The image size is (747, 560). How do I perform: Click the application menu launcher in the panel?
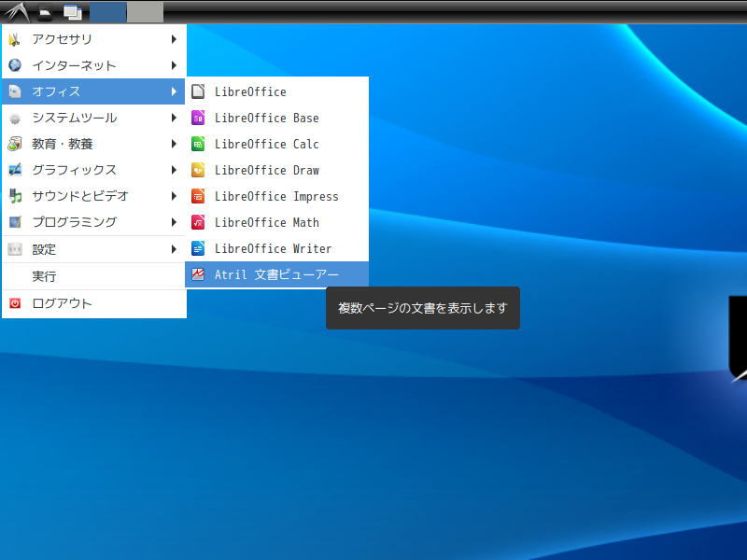(16, 12)
